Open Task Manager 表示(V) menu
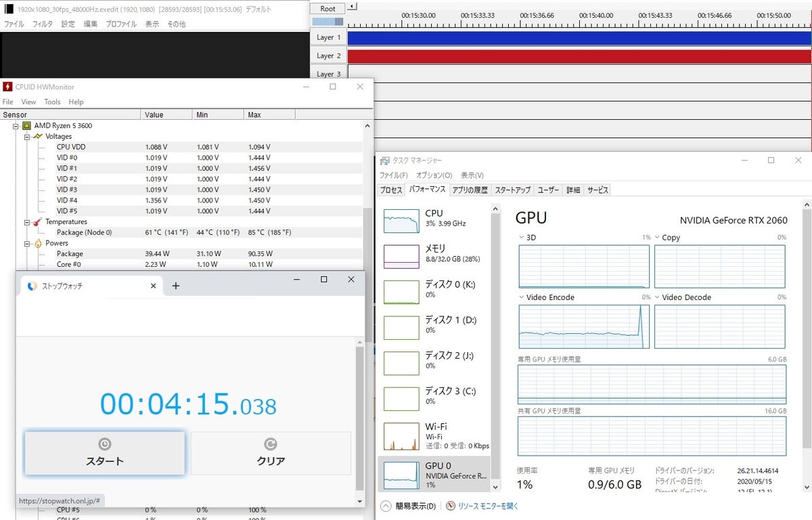Screen dimensions: 812x520 click(473, 175)
